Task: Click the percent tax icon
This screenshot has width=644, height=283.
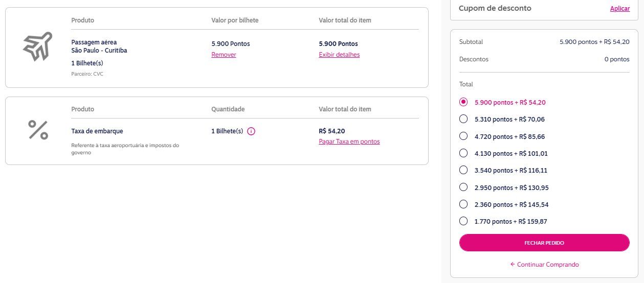Action: click(x=38, y=130)
